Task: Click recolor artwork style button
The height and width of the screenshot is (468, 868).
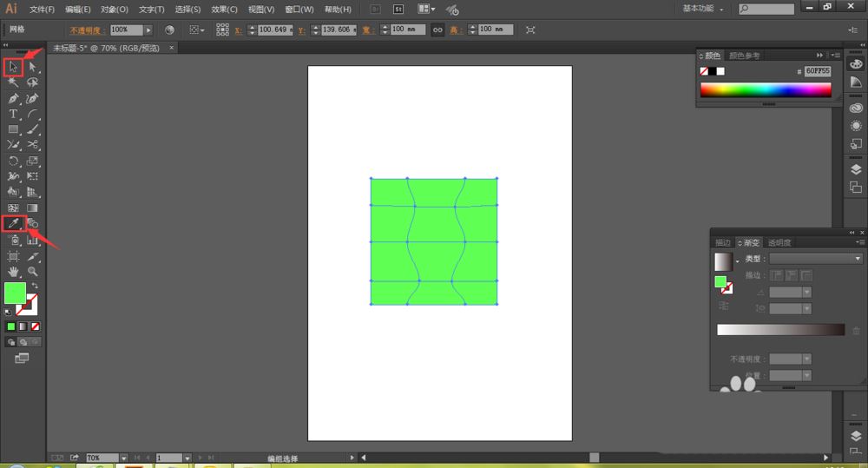Action: 169,30
